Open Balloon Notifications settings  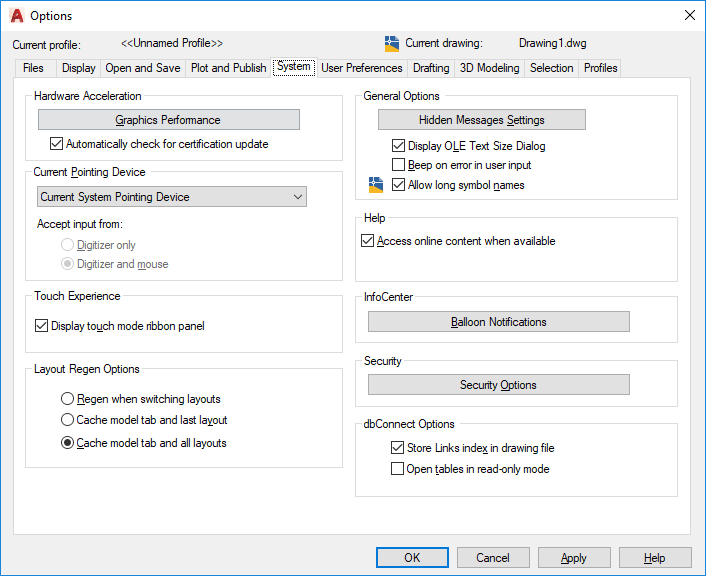(498, 322)
